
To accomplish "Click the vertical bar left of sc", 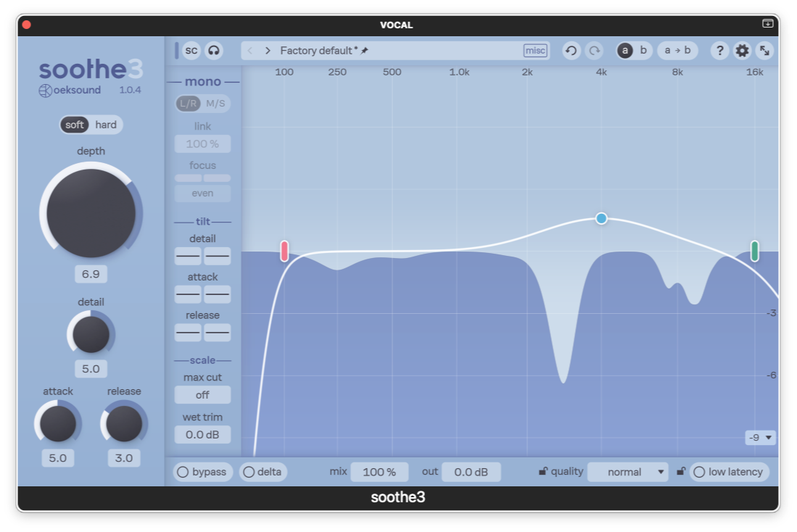I will click(177, 50).
